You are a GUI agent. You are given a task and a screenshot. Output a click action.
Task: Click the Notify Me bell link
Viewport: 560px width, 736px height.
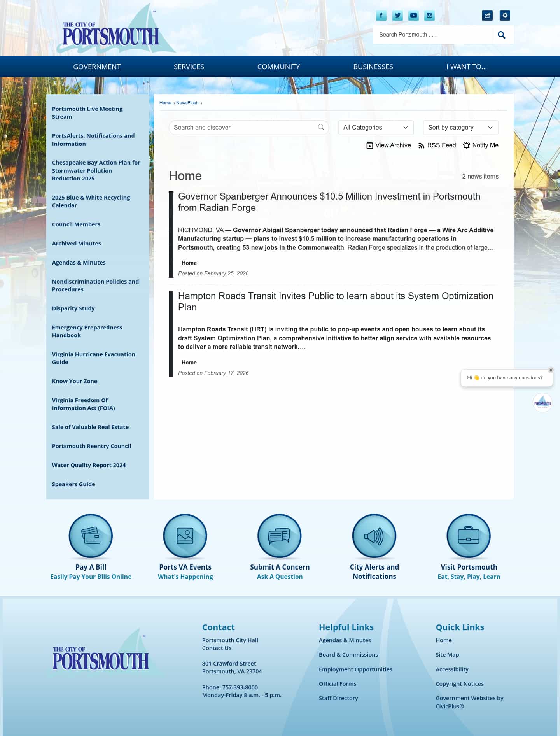click(x=481, y=145)
